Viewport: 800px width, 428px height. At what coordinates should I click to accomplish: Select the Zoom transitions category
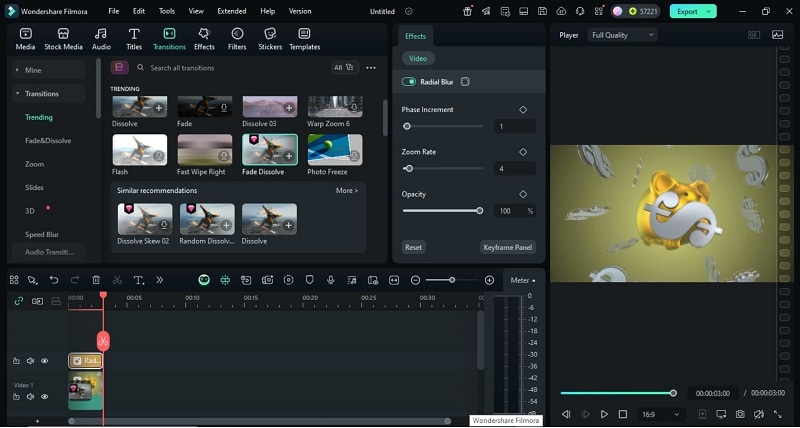tap(34, 164)
